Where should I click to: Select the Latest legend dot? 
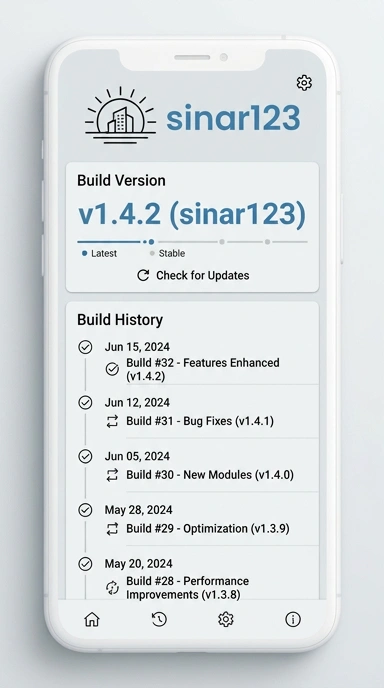pyautogui.click(x=85, y=253)
